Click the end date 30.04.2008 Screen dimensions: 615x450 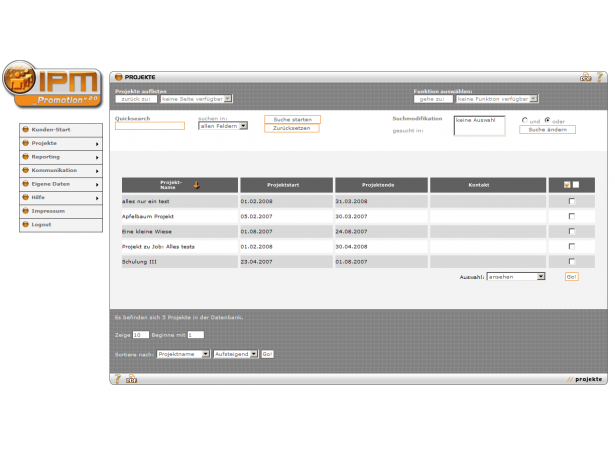pyautogui.click(x=351, y=247)
